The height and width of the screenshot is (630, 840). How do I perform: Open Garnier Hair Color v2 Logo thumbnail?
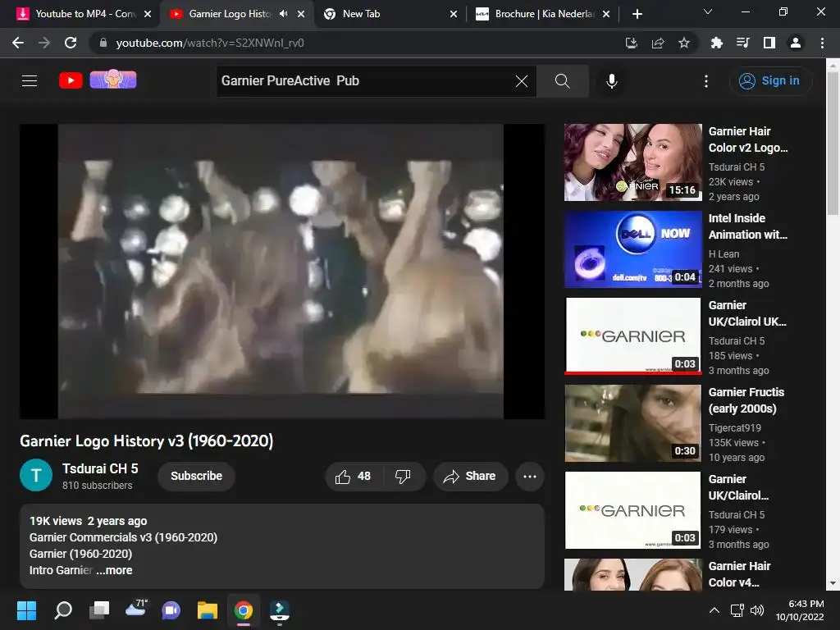coord(632,162)
